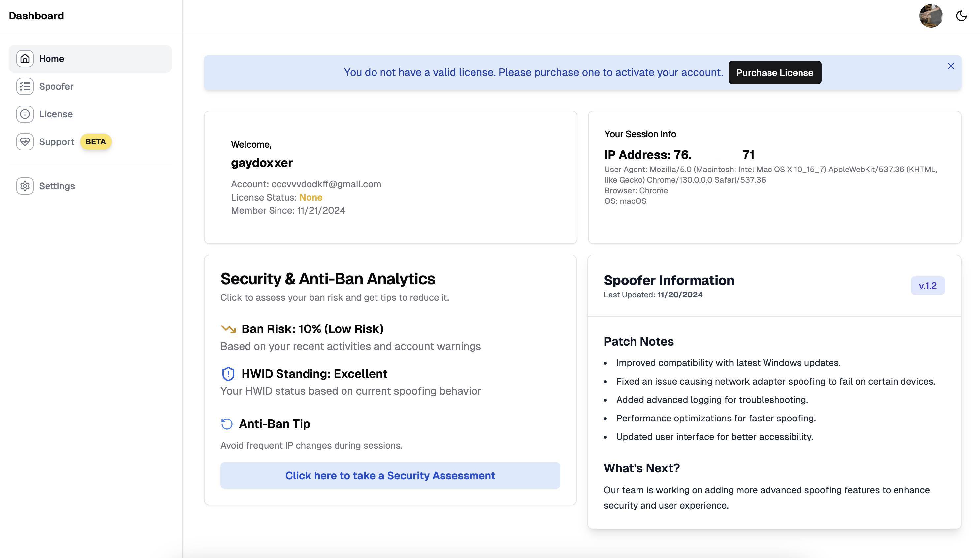Click the Dashboard title
The height and width of the screenshot is (558, 980).
36,16
